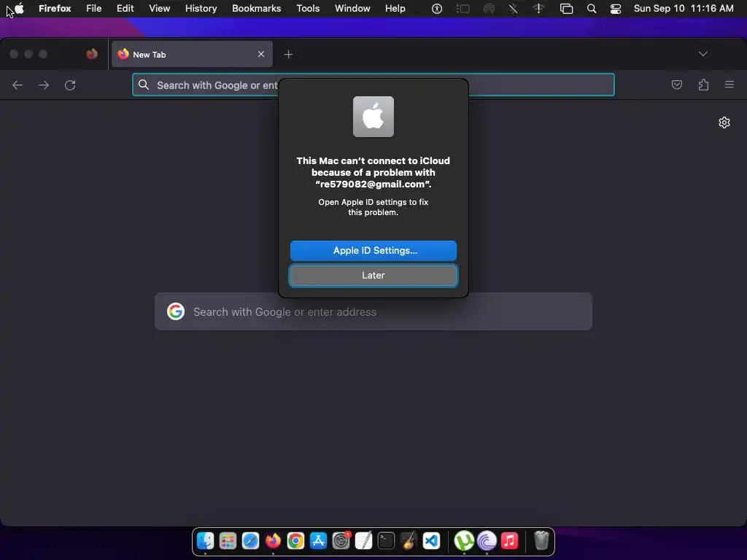Select the New Tab tab
Image resolution: width=747 pixels, height=560 pixels.
(x=192, y=54)
